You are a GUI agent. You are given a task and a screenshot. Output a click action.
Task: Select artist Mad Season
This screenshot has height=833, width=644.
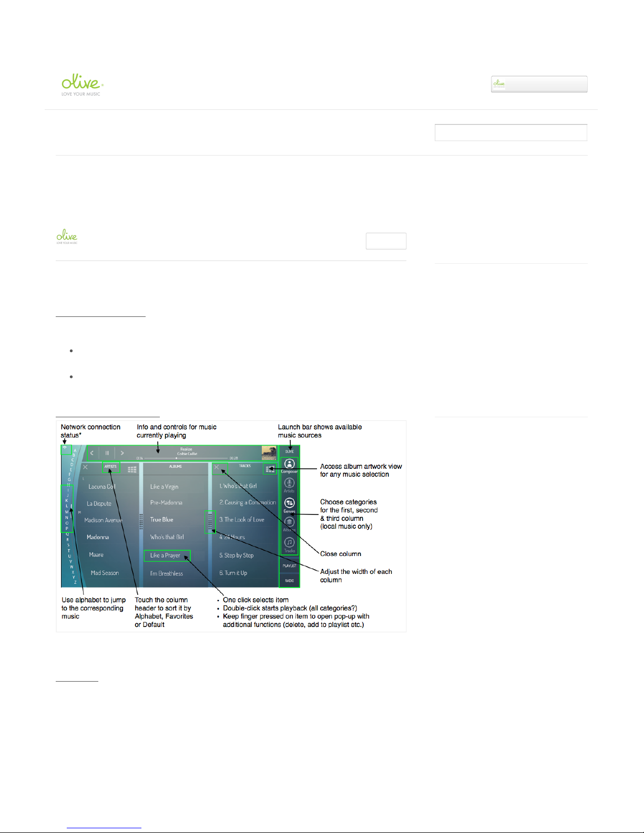(x=105, y=573)
